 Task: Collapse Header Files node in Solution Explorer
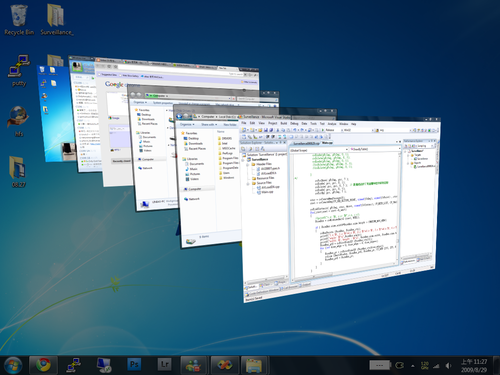click(248, 165)
